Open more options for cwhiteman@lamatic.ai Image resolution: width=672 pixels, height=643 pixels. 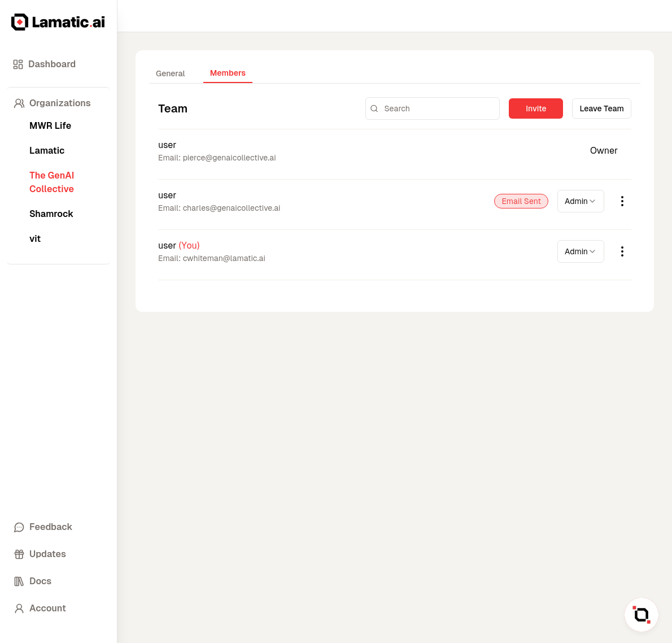pos(622,251)
